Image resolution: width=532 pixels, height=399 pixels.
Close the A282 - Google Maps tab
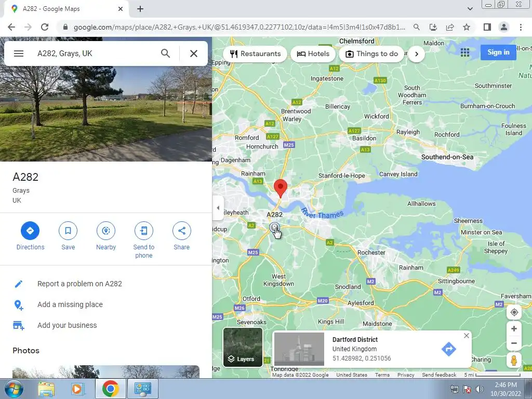pyautogui.click(x=121, y=9)
